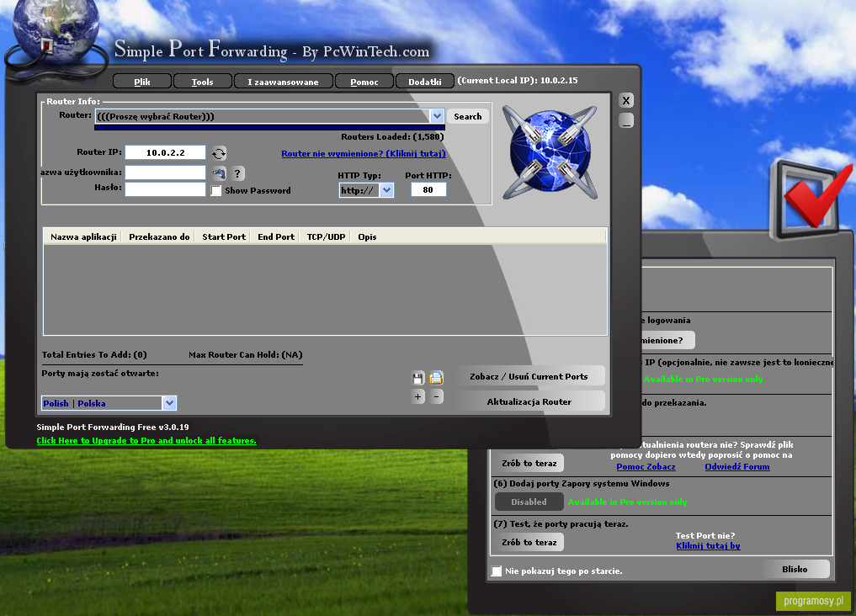
Task: Close the main window with X button
Action: click(x=626, y=100)
